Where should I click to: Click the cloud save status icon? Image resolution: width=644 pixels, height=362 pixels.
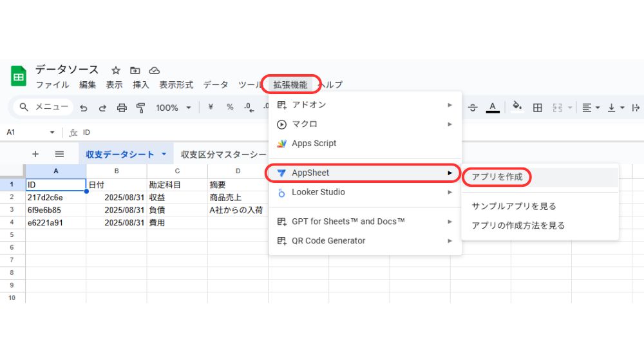click(x=154, y=70)
